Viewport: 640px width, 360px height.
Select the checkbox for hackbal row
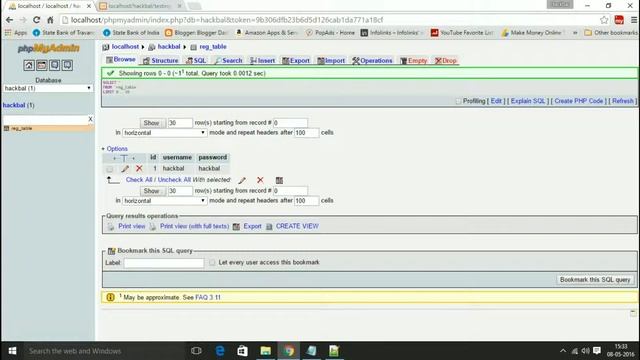(x=109, y=169)
